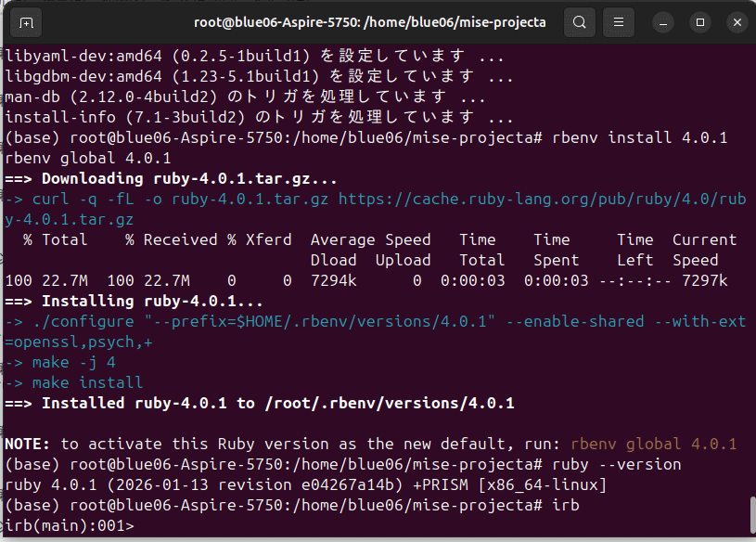Image resolution: width=756 pixels, height=542 pixels.
Task: Open the hamburger menu in the header bar
Action: [x=618, y=22]
